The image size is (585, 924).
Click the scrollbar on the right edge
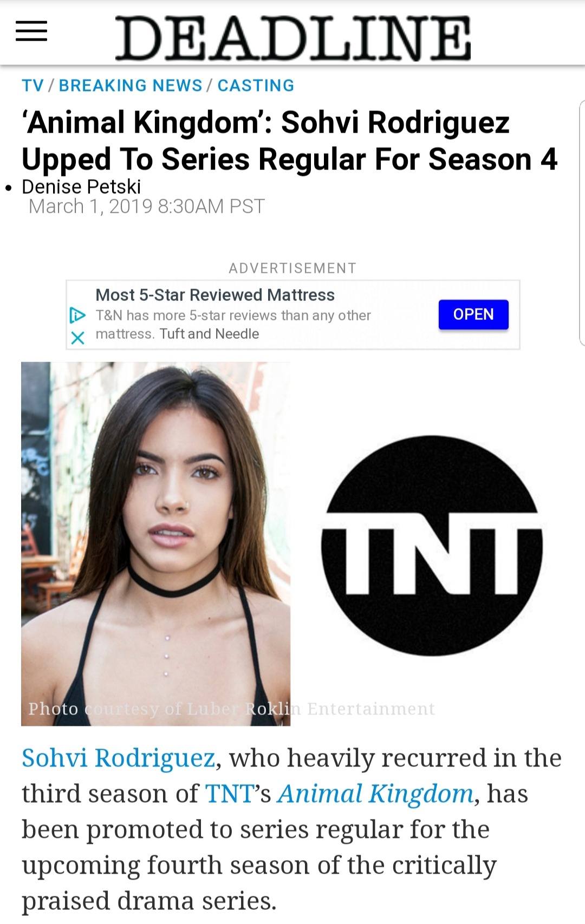(582, 222)
